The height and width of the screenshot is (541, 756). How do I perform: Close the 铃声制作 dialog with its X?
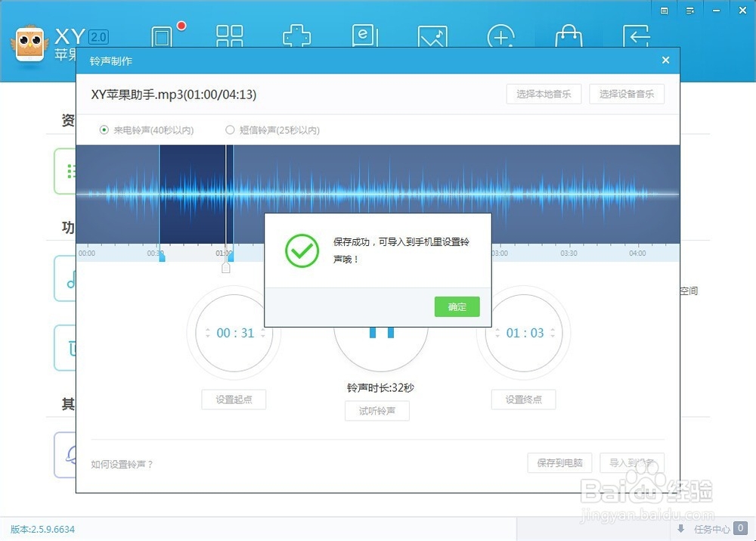click(x=666, y=61)
